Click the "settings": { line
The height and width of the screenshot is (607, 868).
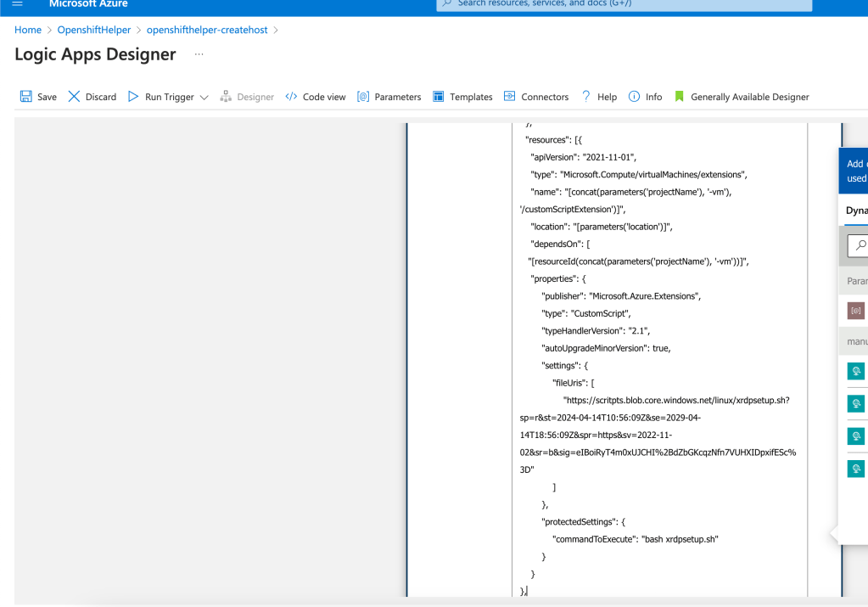pos(564,366)
